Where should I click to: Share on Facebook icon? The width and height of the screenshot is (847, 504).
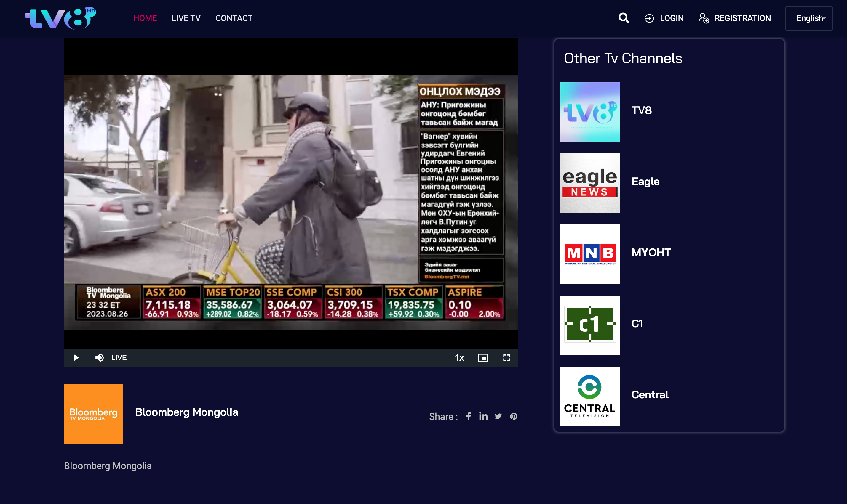468,416
